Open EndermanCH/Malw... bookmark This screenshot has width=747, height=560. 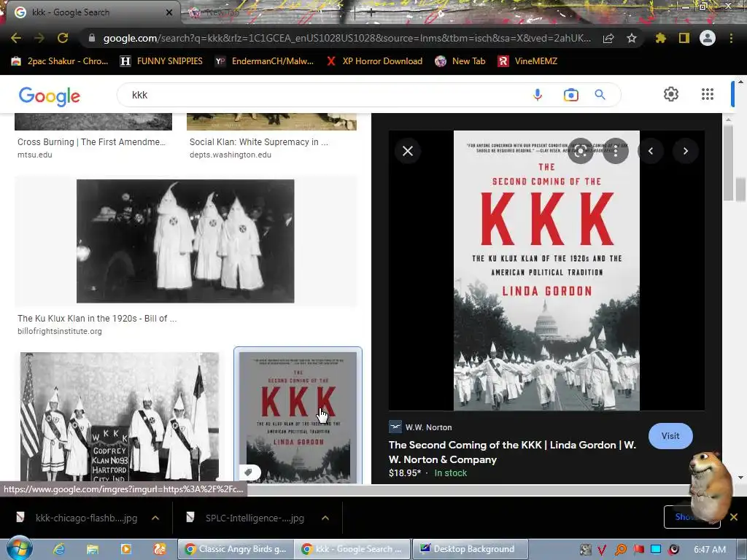264,61
